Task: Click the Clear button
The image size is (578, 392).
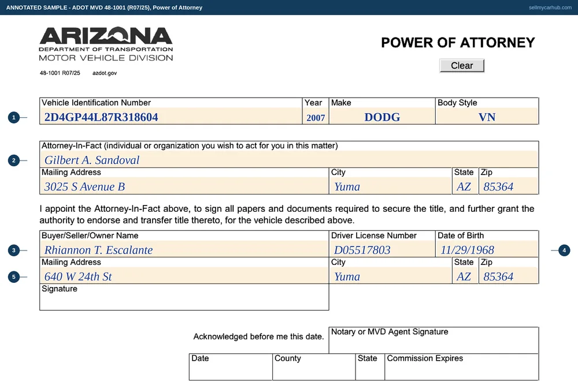Action: [x=461, y=65]
